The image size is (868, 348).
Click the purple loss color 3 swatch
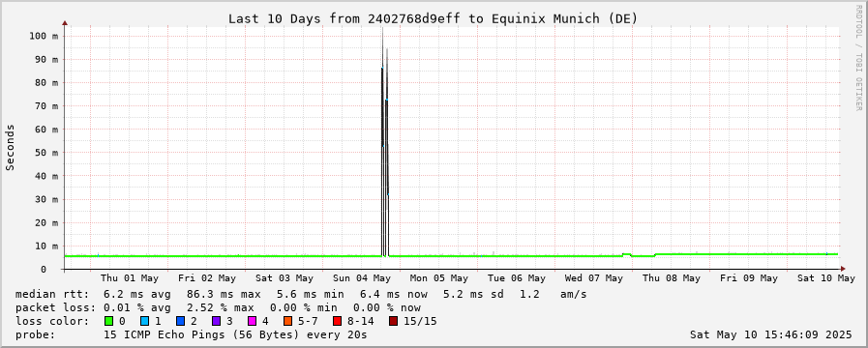click(216, 321)
